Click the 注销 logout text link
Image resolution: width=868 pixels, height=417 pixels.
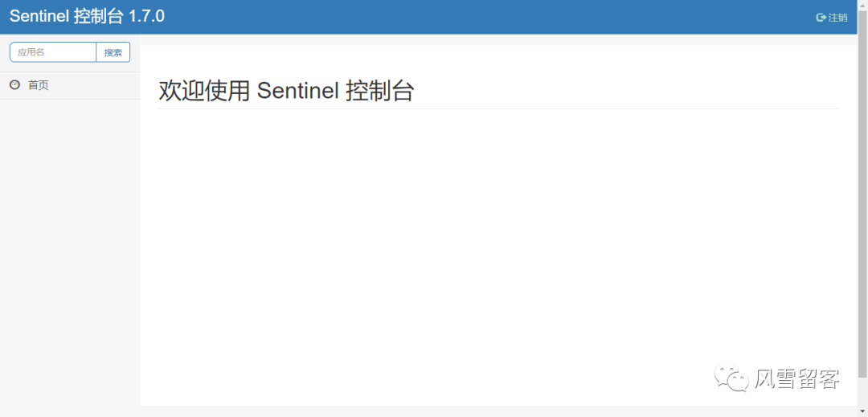[837, 18]
